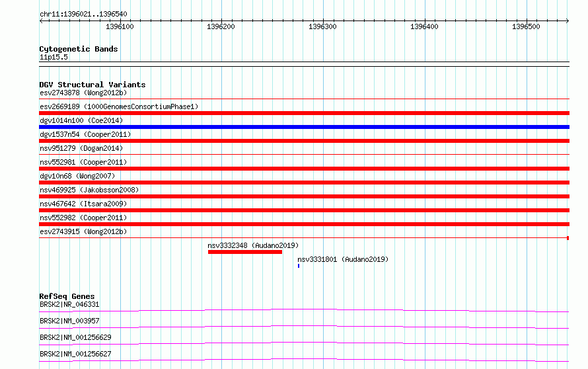
Task: Open variant nsv467642 (Itsara2009)
Action: click(x=83, y=204)
